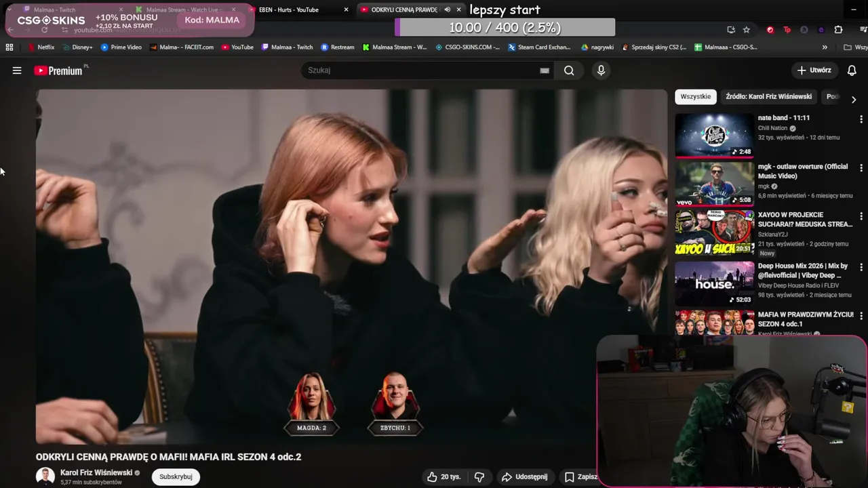Open nate band - 11:11 thumbnail
Screen dimensions: 868x488
tap(714, 135)
